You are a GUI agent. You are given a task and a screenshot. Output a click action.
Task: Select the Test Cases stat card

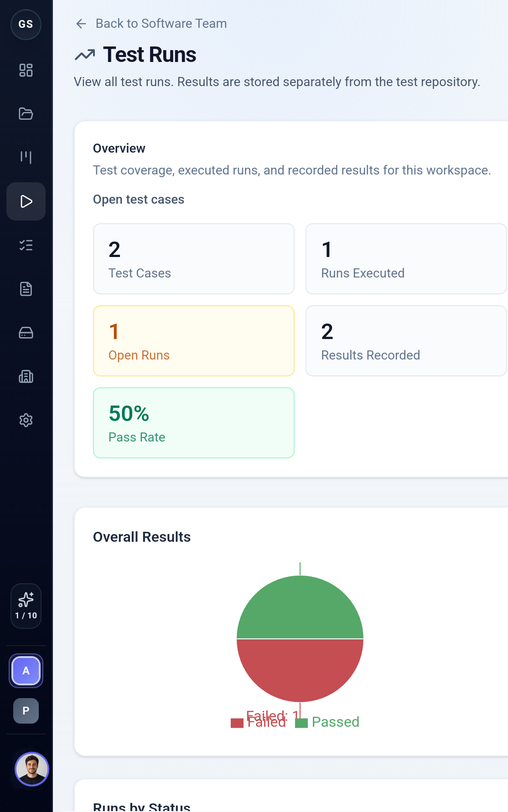tap(194, 259)
